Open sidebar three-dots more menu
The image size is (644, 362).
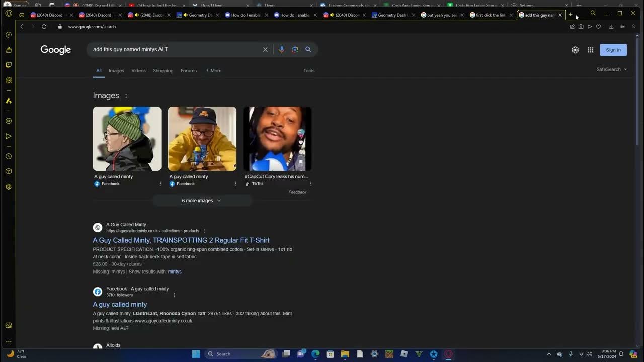point(9,342)
